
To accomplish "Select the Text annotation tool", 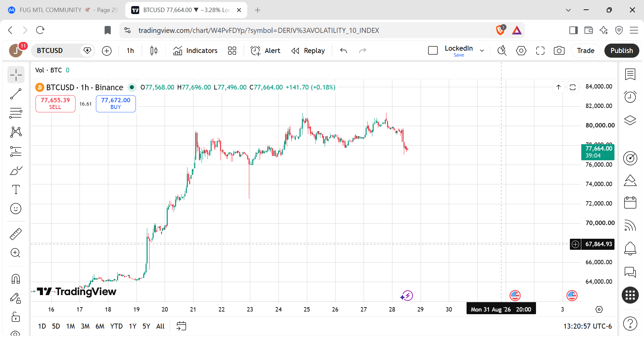I will coord(16,189).
